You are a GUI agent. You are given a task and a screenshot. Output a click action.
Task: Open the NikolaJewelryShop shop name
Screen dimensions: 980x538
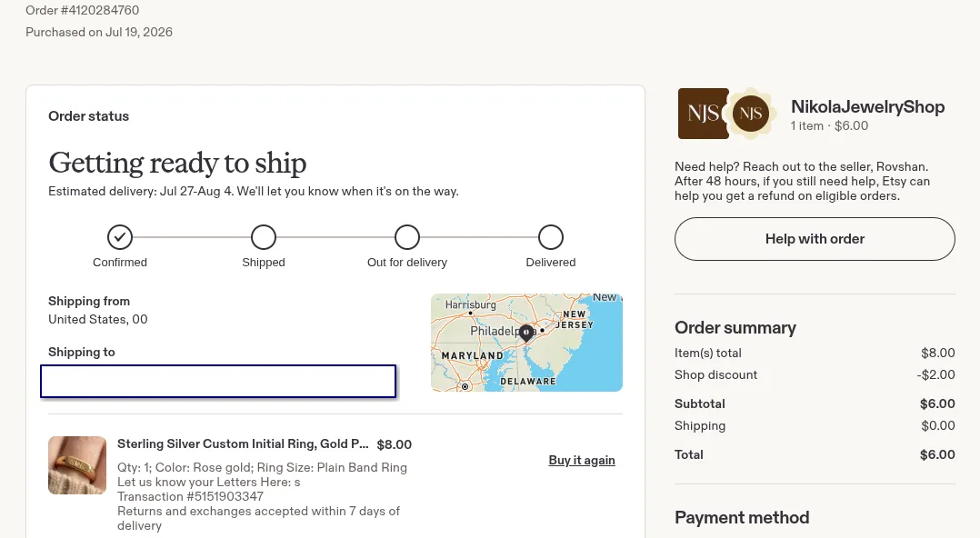tap(867, 107)
